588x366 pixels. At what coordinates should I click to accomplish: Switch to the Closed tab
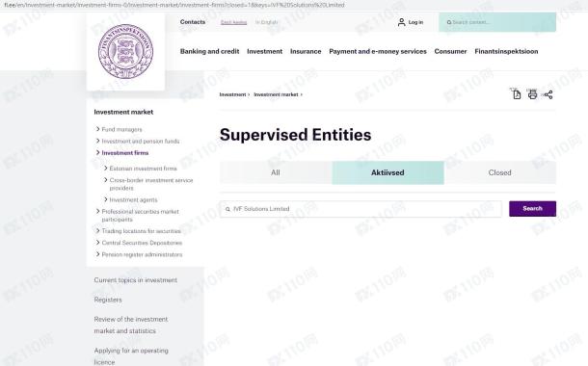[x=500, y=172]
